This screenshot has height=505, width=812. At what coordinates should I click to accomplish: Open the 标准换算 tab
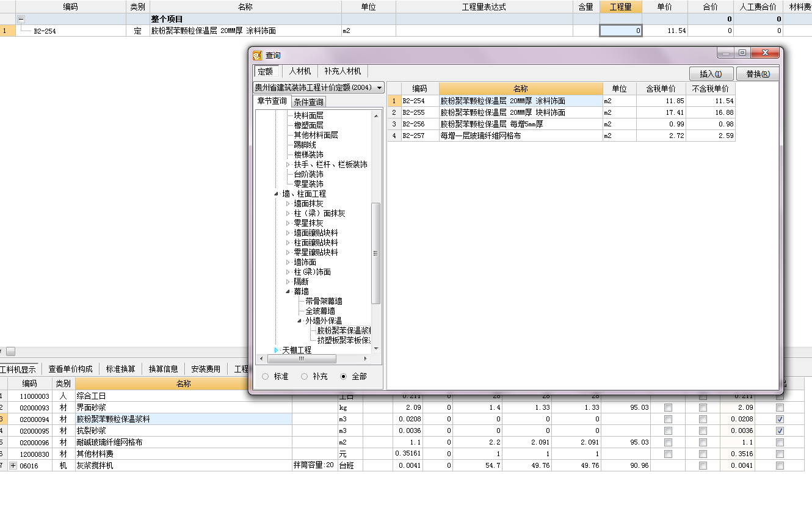120,369
